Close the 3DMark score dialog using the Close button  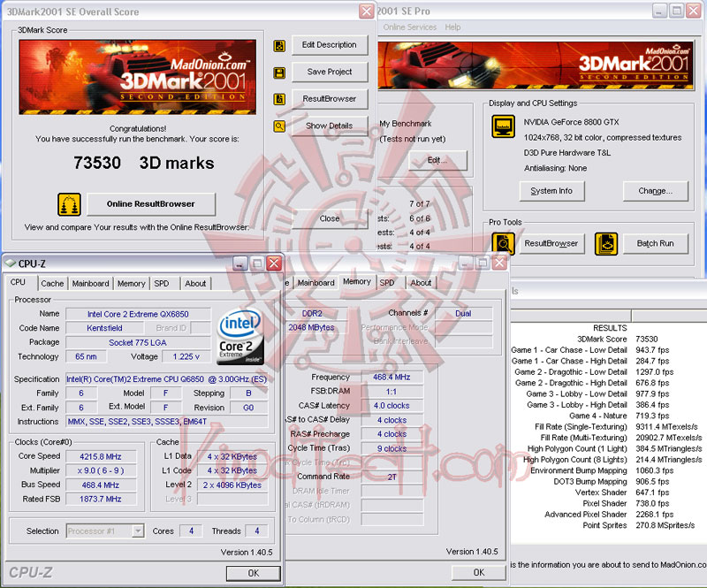tap(330, 218)
